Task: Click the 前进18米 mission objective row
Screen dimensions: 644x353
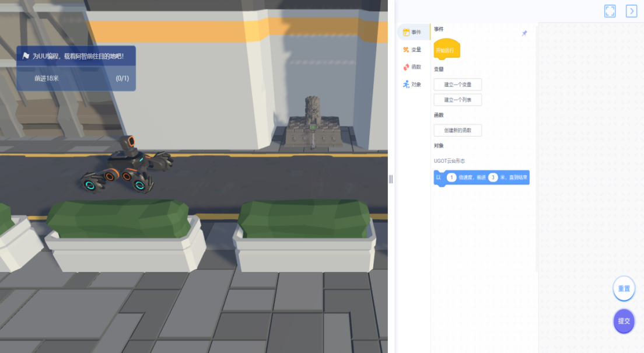Action: [76, 78]
